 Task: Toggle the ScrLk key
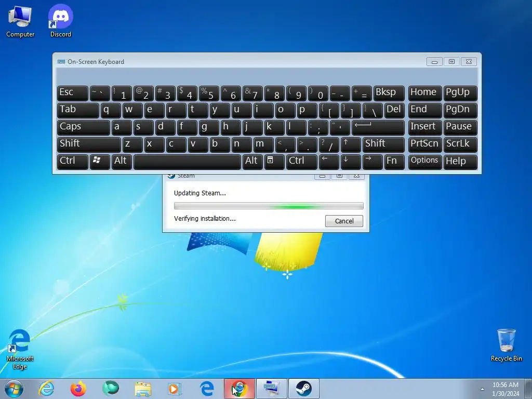pyautogui.click(x=460, y=144)
